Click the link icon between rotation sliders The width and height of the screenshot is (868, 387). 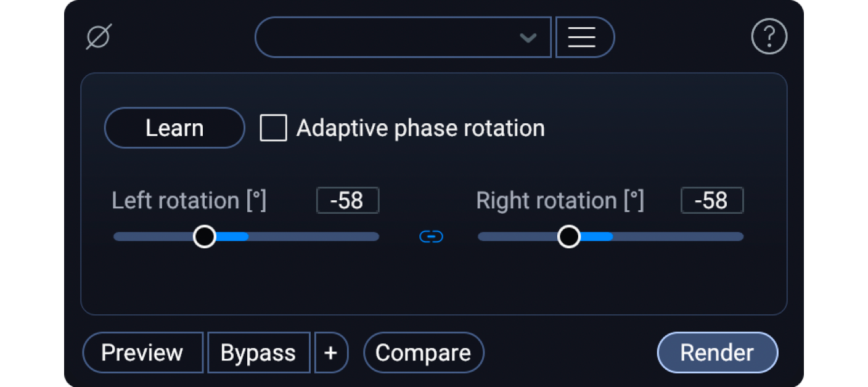[430, 236]
